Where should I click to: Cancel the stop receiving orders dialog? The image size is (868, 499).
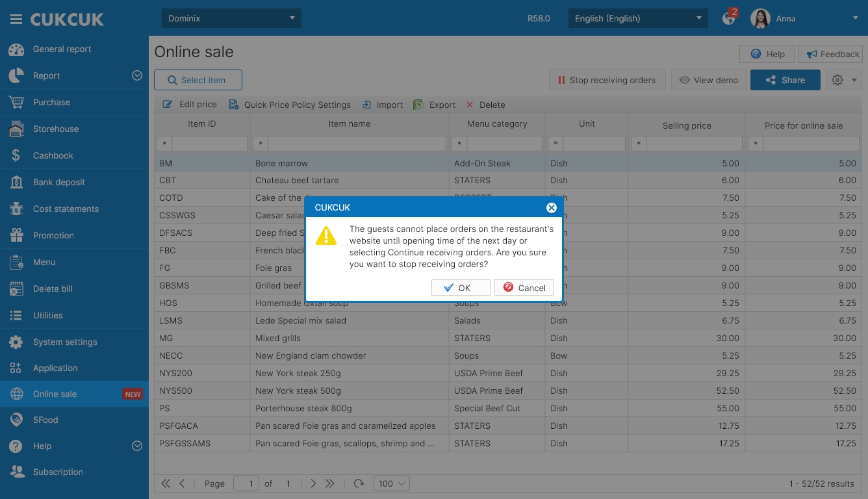click(524, 288)
